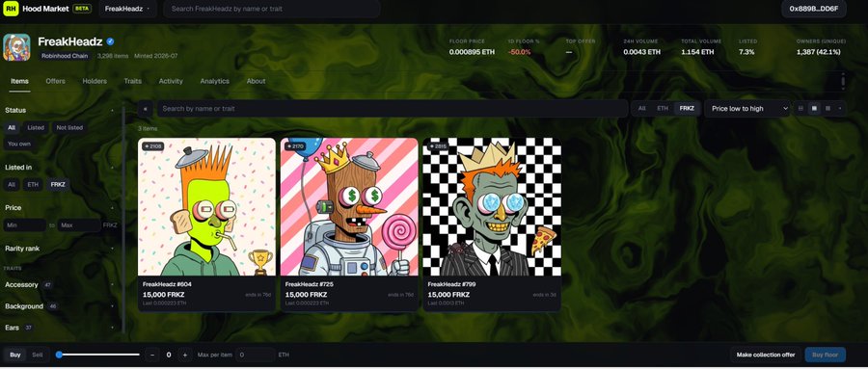Click Make collection offer button

click(x=766, y=355)
